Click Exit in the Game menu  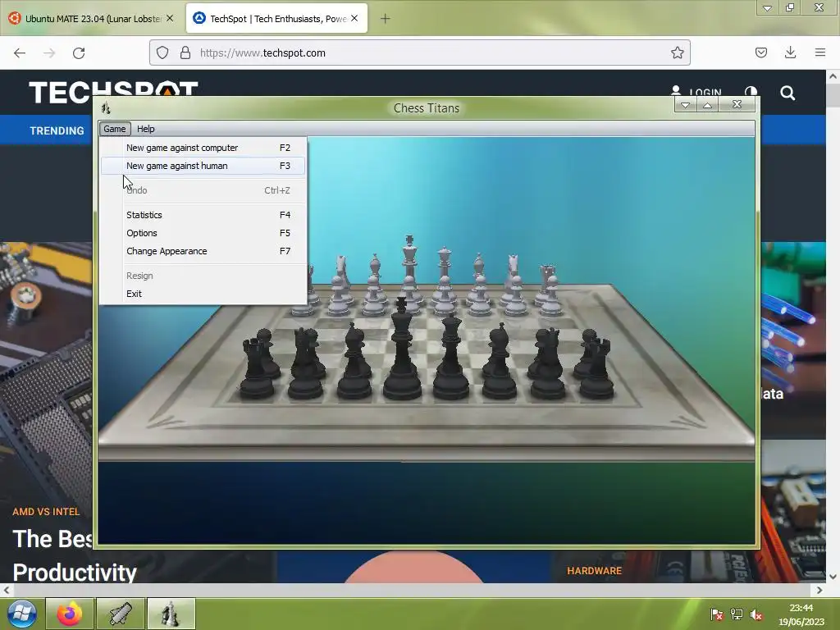point(203,294)
